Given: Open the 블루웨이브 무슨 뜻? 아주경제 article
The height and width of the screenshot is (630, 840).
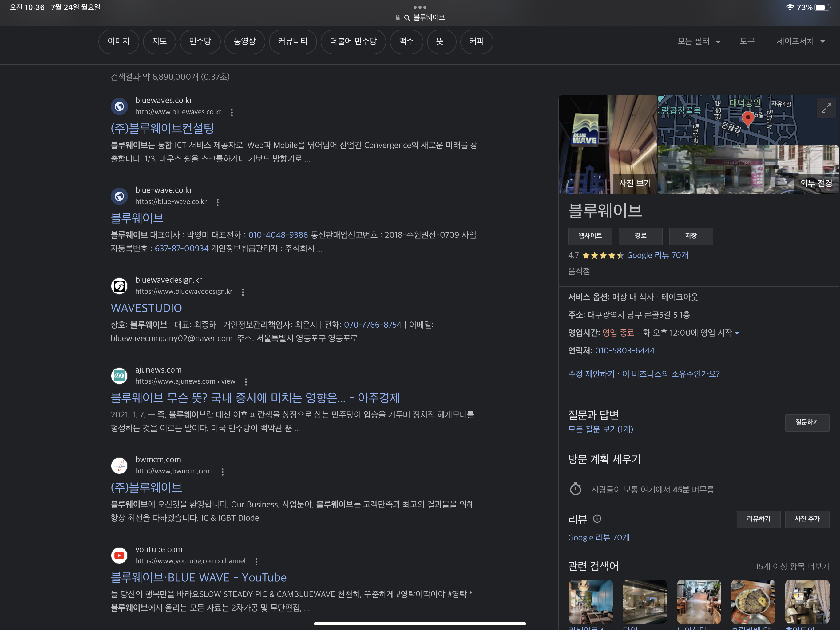Looking at the screenshot, I should [x=255, y=398].
